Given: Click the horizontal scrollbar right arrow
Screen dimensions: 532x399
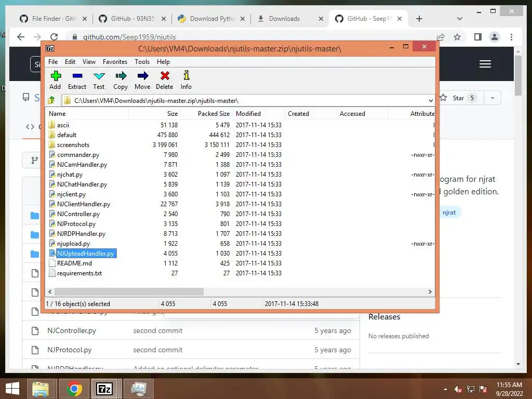Looking at the screenshot, I should (430, 291).
